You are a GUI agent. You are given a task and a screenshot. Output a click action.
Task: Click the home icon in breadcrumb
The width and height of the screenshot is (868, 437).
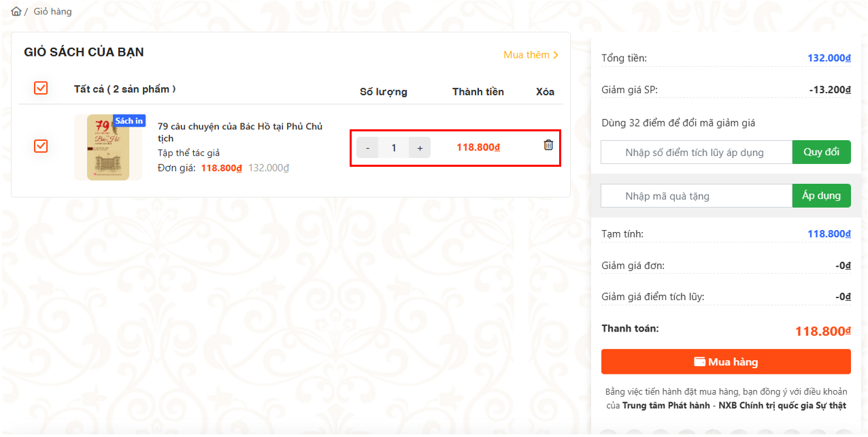[16, 12]
